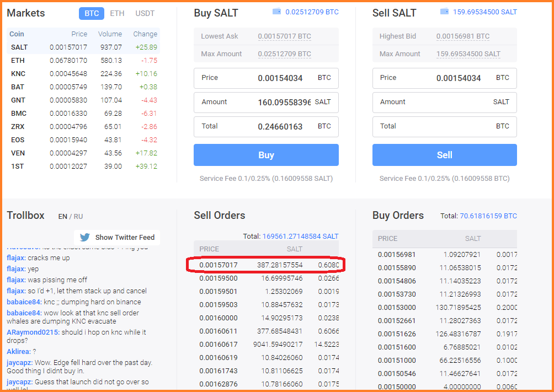Click buy order at price 0.00151000
This screenshot has height=392, width=554.
[445, 361]
